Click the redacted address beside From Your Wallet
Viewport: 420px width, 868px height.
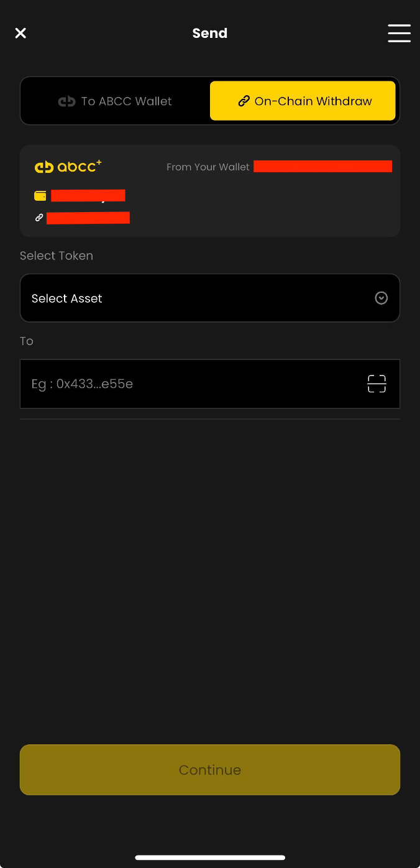(322, 166)
